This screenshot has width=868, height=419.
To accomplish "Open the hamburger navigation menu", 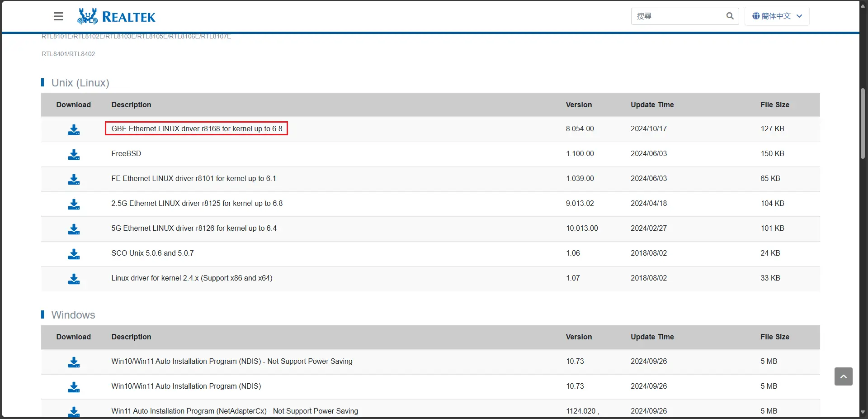I will [x=58, y=16].
